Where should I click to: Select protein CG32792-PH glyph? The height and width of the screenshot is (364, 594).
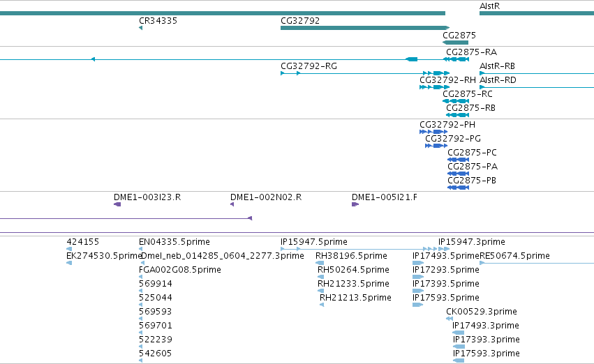coord(433,132)
